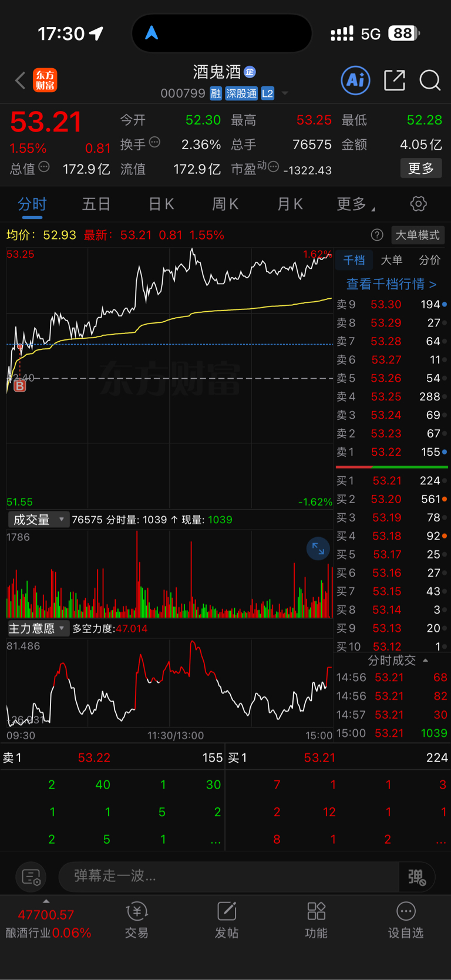Image resolution: width=451 pixels, height=980 pixels.
Task: Tap the 14:57 trade of 30
Action: click(392, 715)
